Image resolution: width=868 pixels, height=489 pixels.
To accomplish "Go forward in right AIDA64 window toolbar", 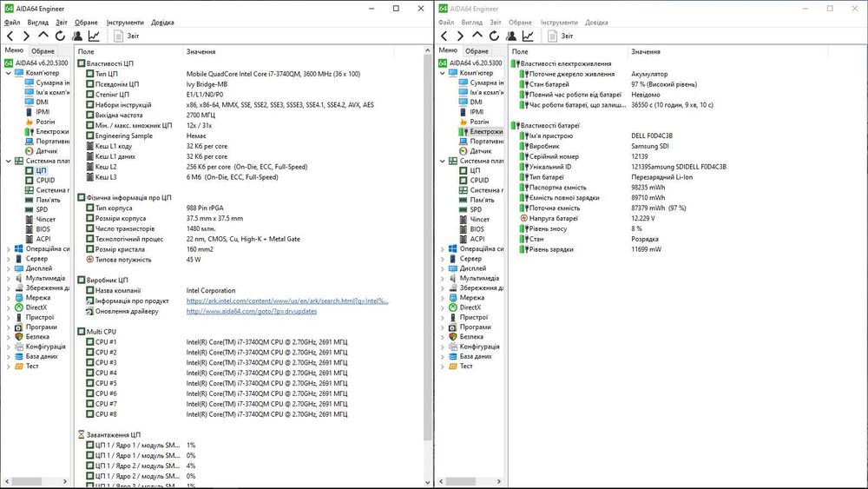I will pos(460,36).
